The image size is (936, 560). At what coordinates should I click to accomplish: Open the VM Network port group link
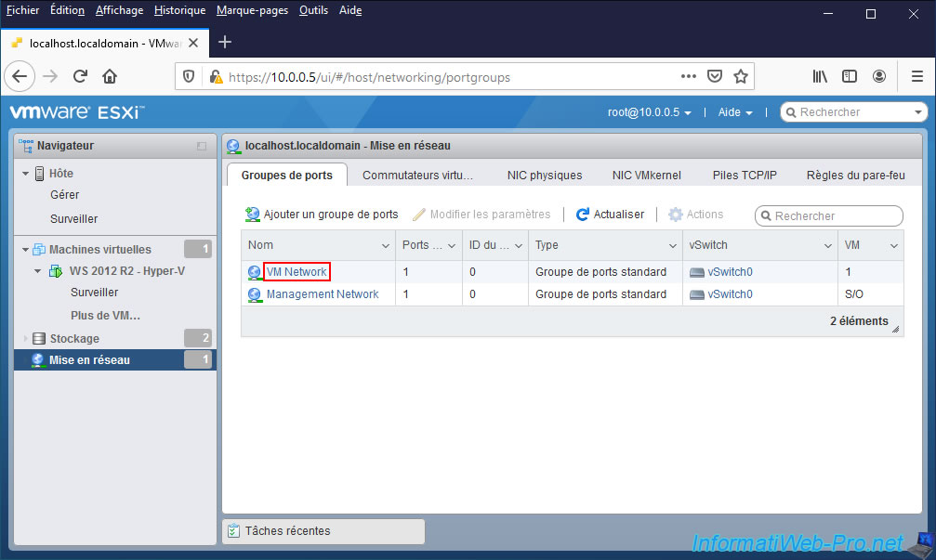297,272
